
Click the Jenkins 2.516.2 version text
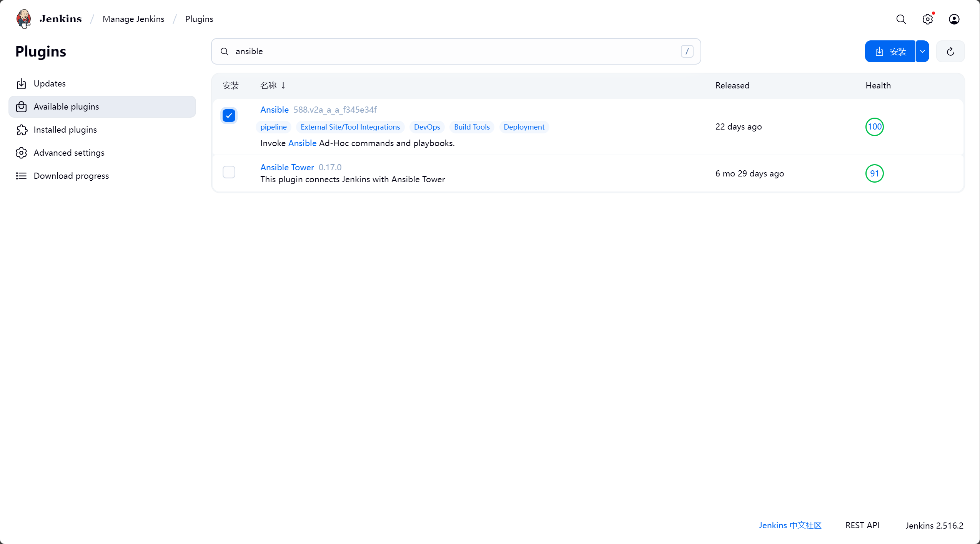934,525
